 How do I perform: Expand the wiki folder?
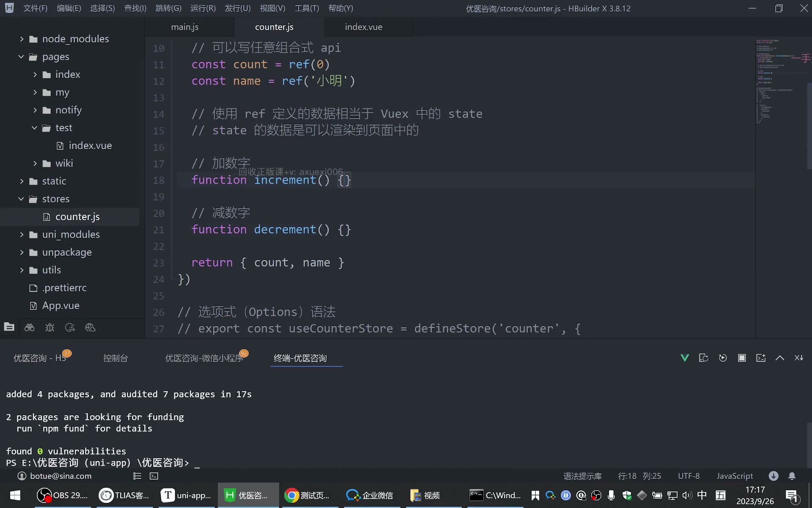pyautogui.click(x=35, y=163)
